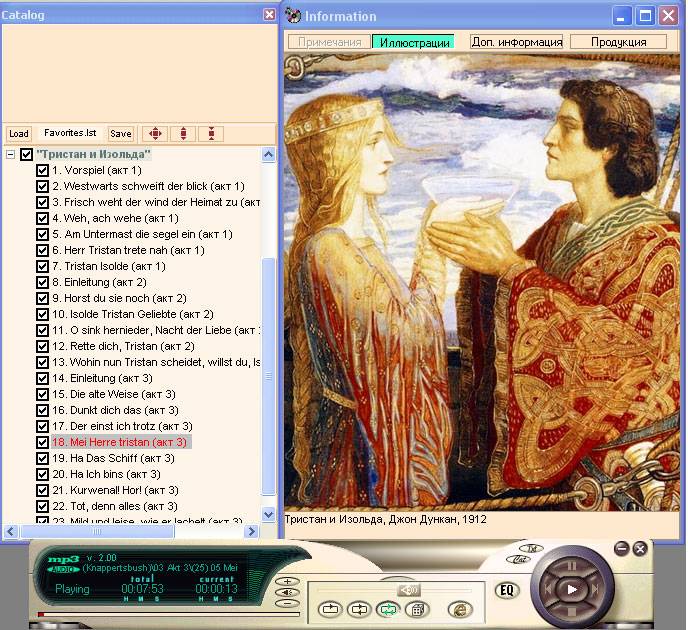Image resolution: width=688 pixels, height=630 pixels.
Task: Click the track progress bar under the display
Action: [x=168, y=614]
